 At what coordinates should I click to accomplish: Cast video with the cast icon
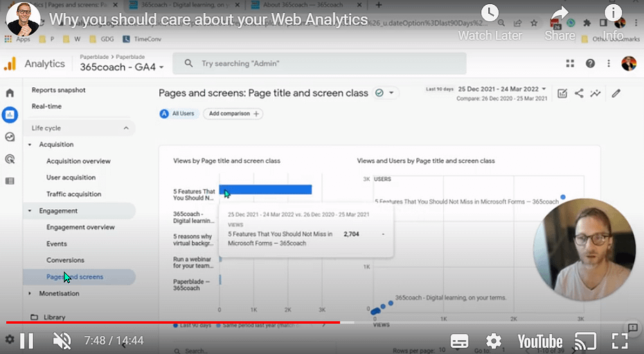click(x=585, y=341)
